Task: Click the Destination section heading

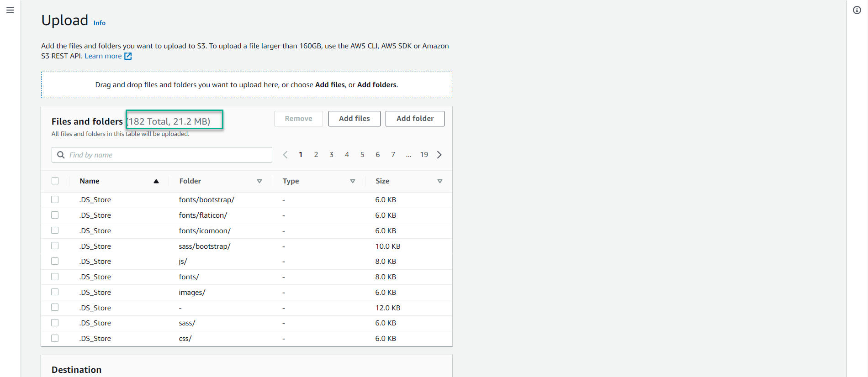Action: tap(77, 370)
